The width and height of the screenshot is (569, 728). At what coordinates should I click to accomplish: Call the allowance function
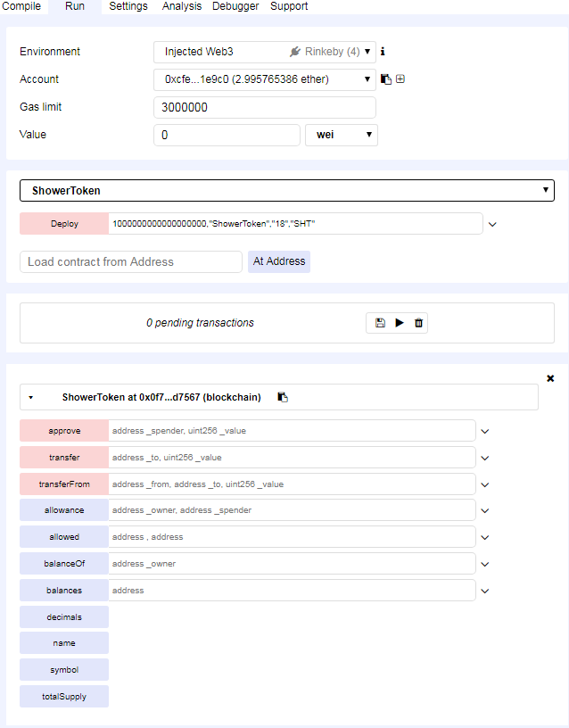[64, 510]
